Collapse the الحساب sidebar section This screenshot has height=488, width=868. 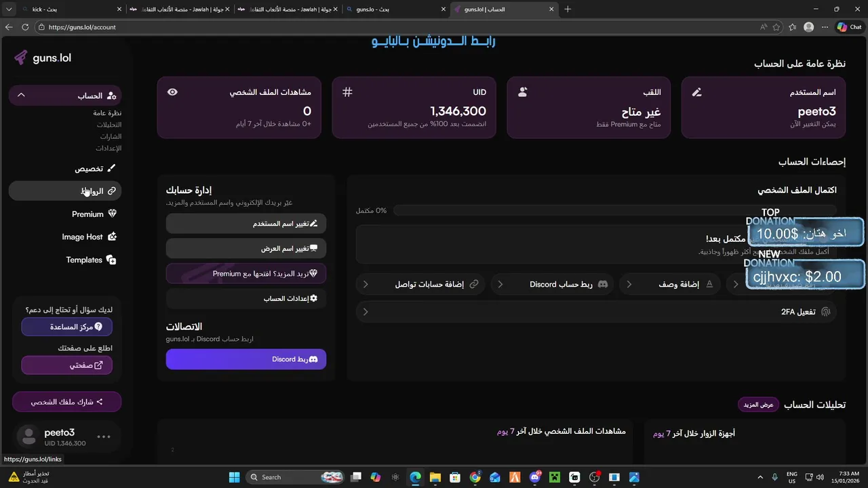21,96
